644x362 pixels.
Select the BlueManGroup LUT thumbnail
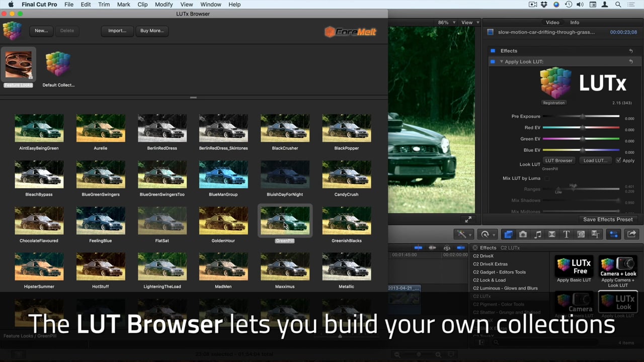coord(223,174)
